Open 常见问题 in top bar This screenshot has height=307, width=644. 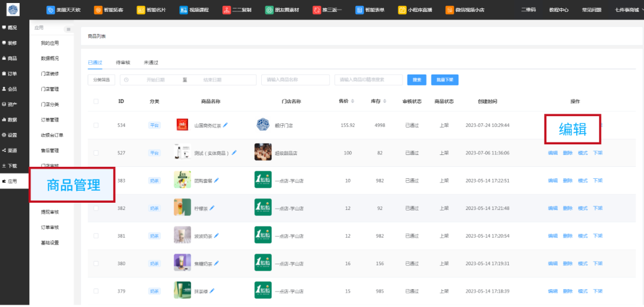[592, 10]
